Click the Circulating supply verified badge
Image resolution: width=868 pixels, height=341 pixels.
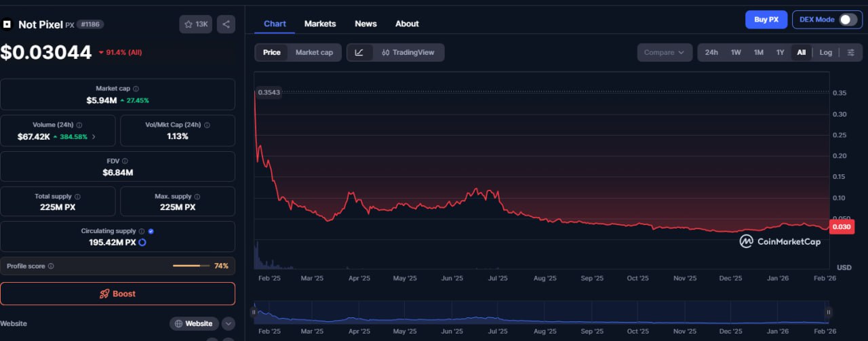point(151,231)
